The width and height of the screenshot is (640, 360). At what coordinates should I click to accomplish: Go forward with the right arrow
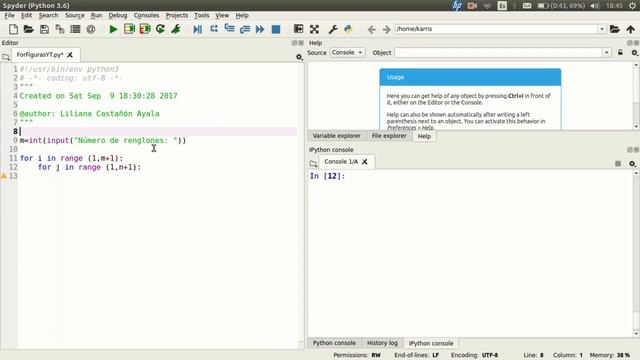pos(387,29)
